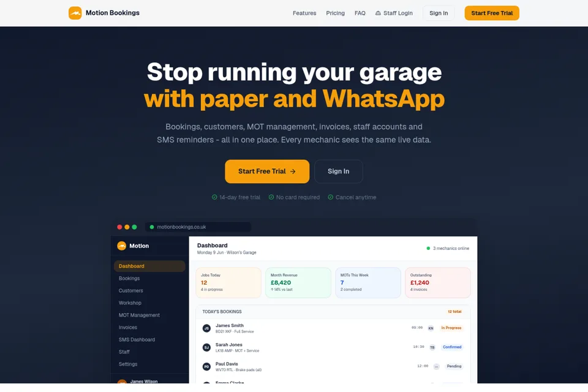The image size is (588, 392).
Task: Click the Confirmed status badge
Action: pyautogui.click(x=452, y=347)
